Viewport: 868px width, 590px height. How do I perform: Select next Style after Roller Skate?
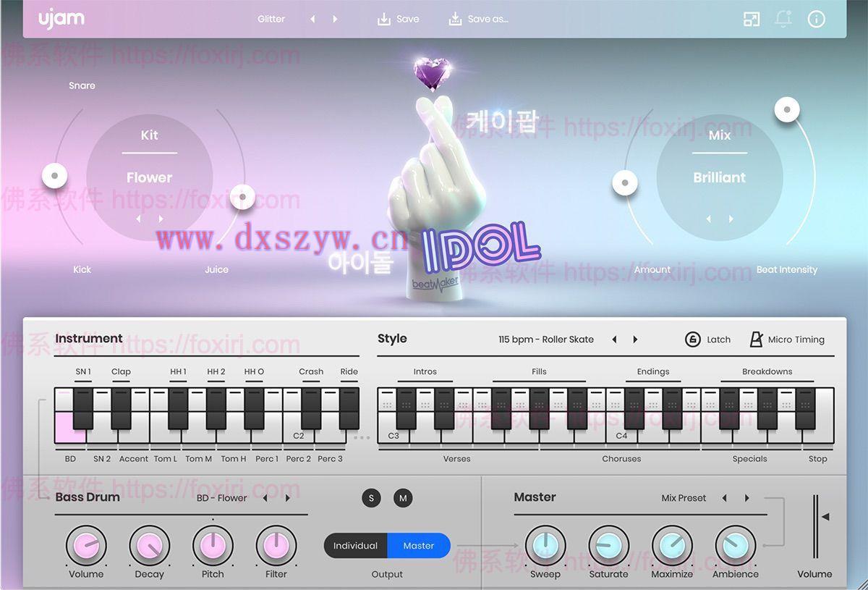[x=636, y=339]
